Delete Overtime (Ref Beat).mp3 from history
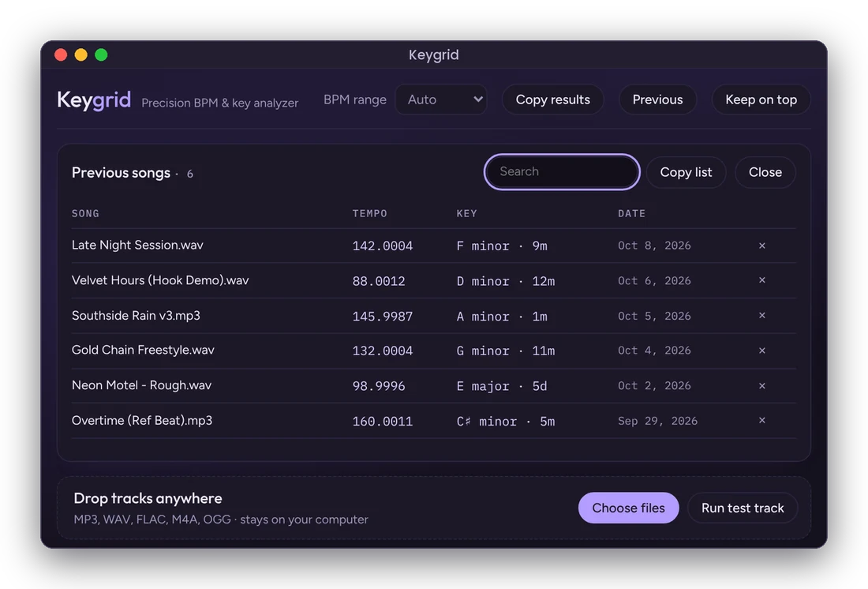 pyautogui.click(x=761, y=421)
